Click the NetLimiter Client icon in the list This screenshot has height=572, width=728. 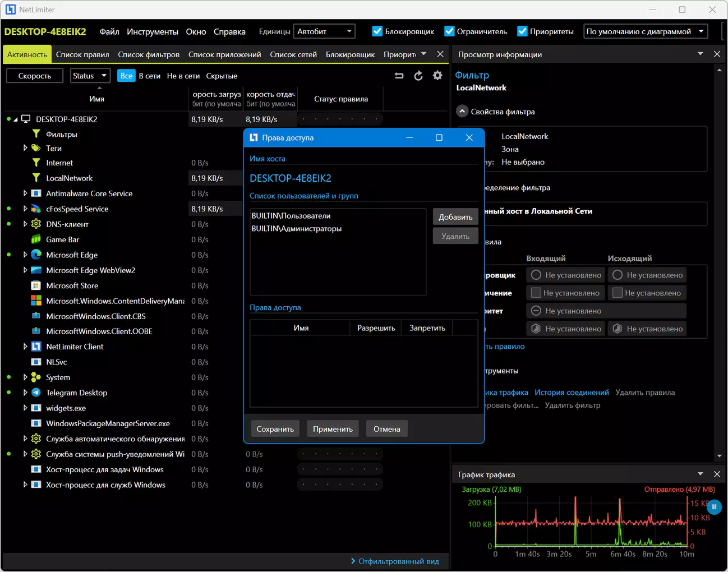[x=36, y=347]
